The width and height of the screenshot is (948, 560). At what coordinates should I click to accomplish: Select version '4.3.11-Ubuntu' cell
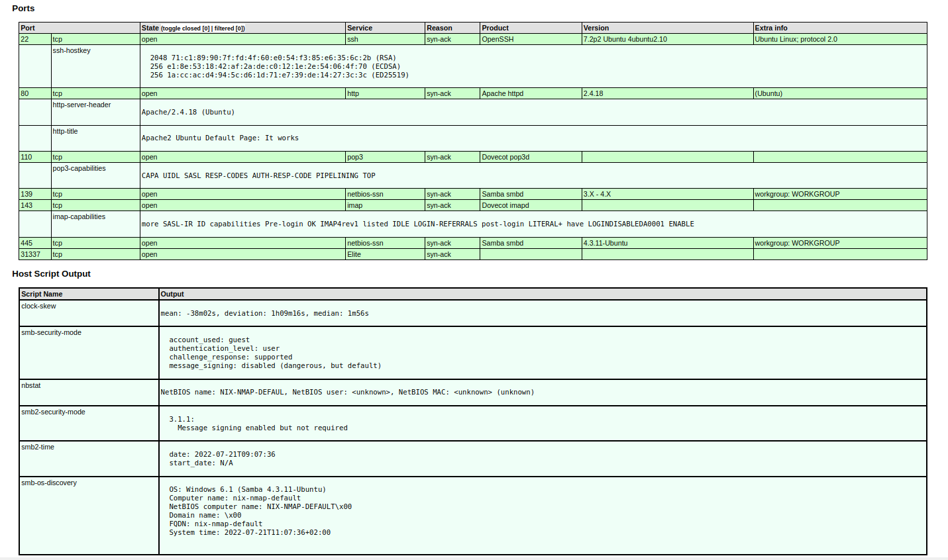tap(668, 243)
